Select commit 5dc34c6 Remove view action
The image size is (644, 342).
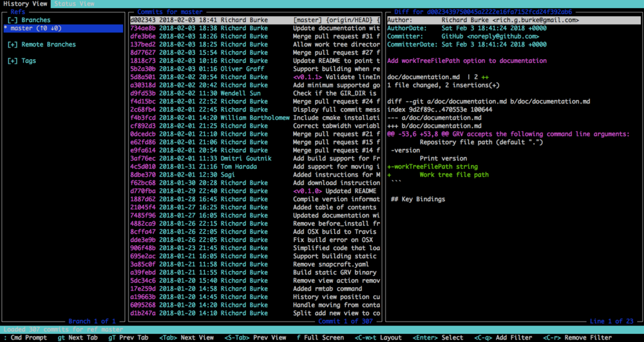pos(255,281)
